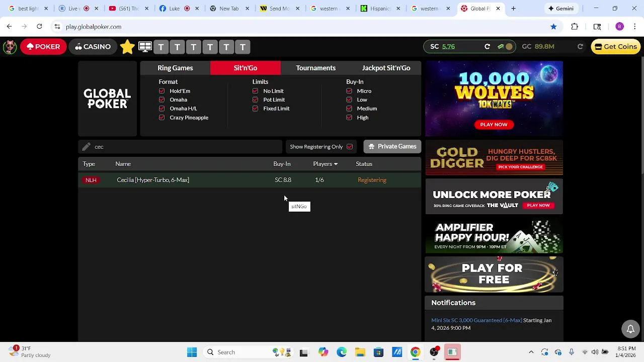This screenshot has width=644, height=362.
Task: Open Microsoft Store on the taskbar
Action: (x=378, y=352)
